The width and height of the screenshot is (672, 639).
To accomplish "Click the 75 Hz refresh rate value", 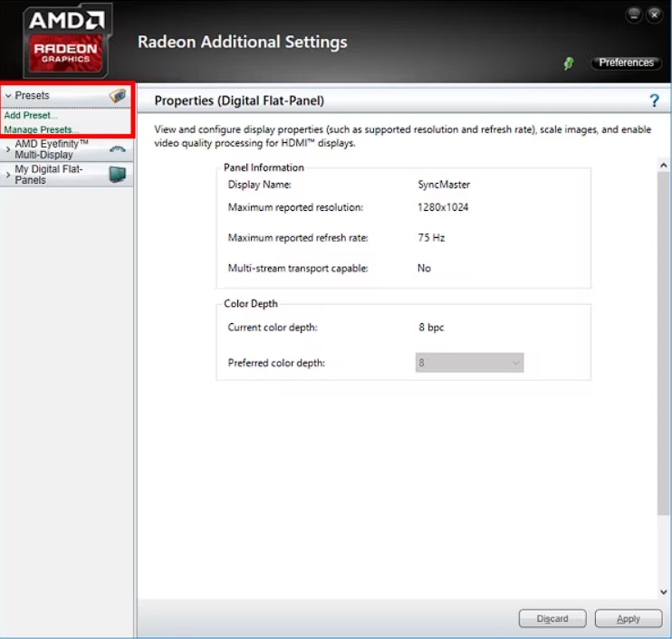I will coord(431,238).
